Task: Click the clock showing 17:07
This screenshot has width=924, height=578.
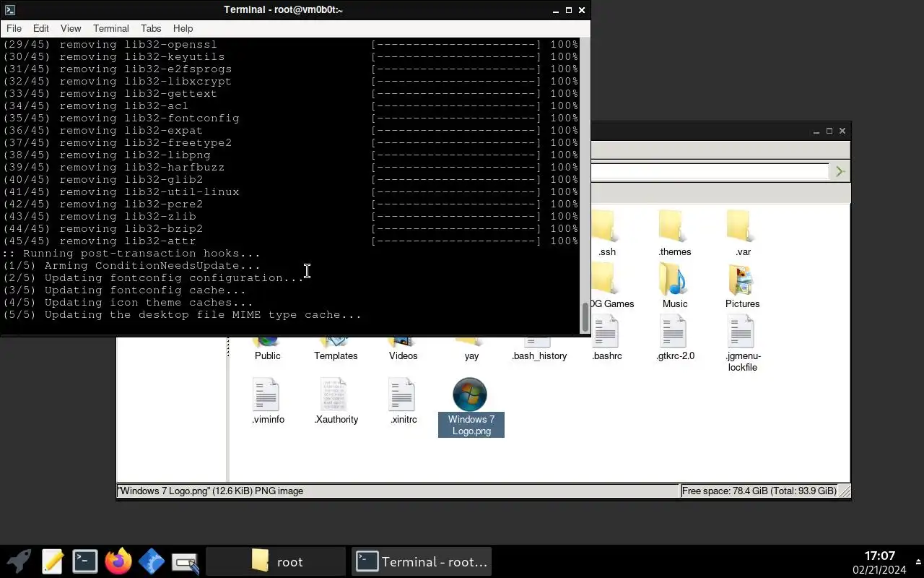Action: click(x=879, y=556)
